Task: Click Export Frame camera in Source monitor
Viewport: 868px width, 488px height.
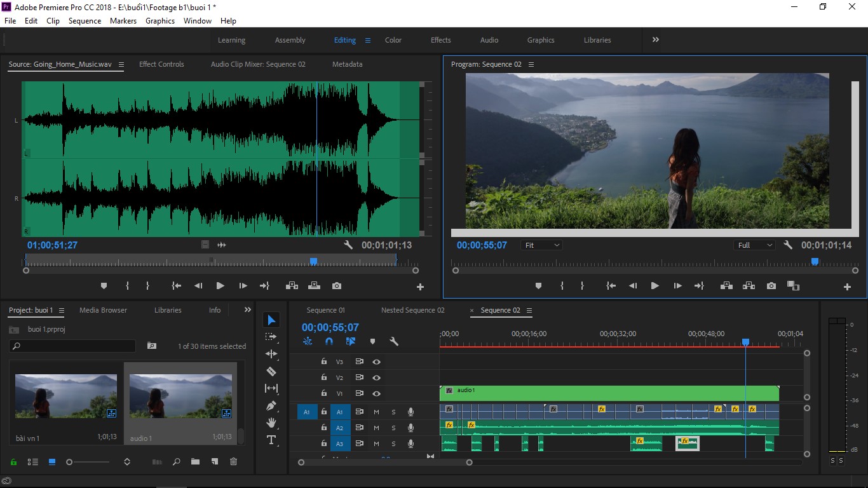Action: [337, 286]
